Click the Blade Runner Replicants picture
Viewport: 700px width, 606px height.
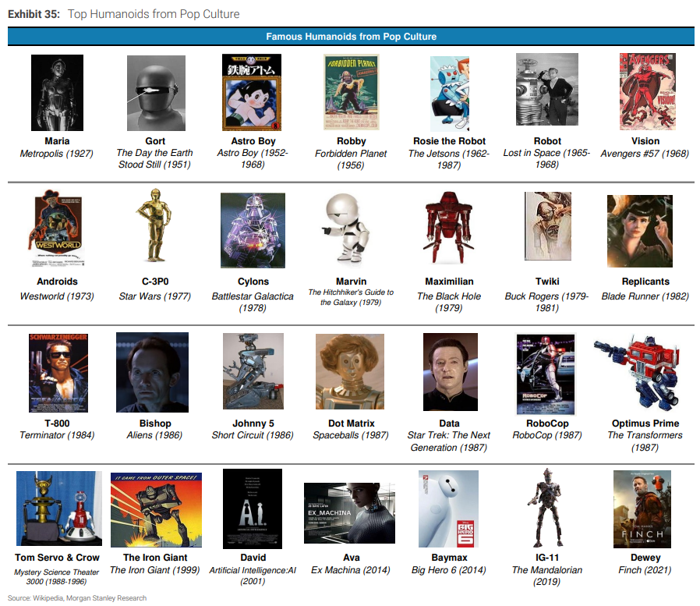tap(640, 232)
